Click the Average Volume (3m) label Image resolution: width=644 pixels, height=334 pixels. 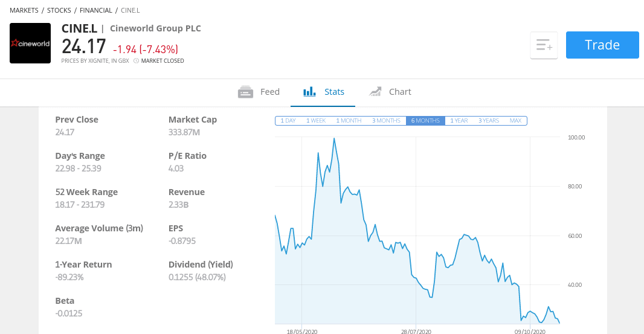99,228
